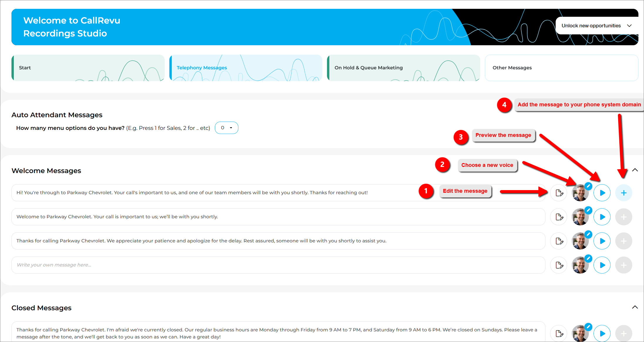
Task: Edit the Closed Messages 'currently closed' message
Action: pos(559,333)
